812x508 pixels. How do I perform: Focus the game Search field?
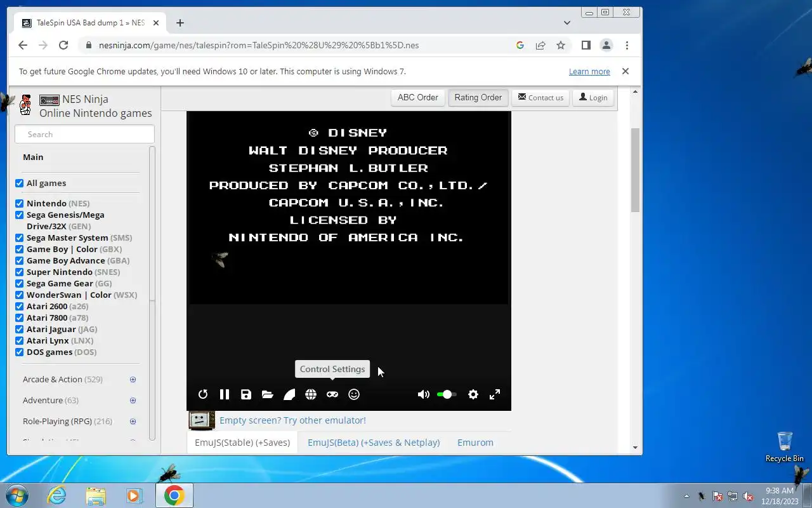[x=85, y=134]
